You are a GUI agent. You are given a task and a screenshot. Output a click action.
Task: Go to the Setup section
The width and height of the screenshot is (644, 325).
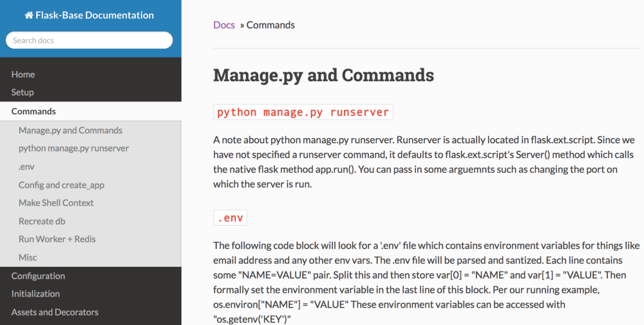tap(23, 92)
